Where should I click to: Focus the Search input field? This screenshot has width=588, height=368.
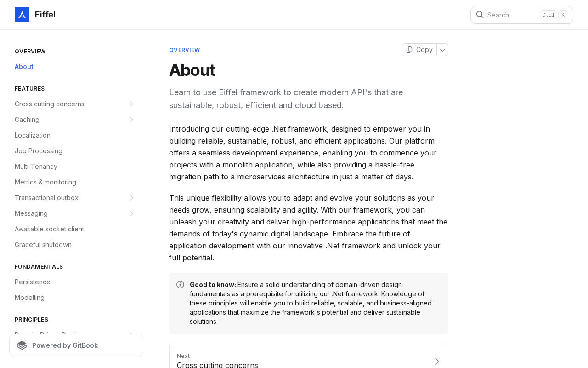[x=510, y=15]
